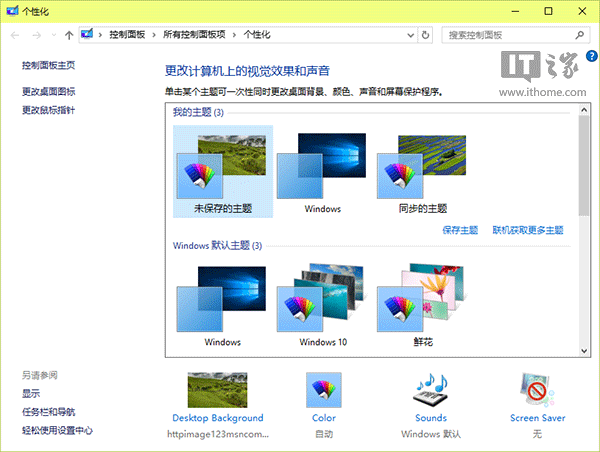
Task: Open 控制面板主页 link
Action: tap(48, 65)
